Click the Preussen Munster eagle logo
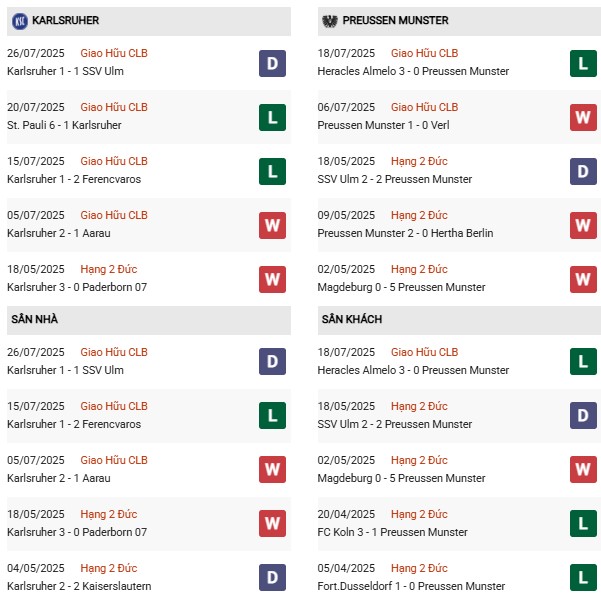 331,20
